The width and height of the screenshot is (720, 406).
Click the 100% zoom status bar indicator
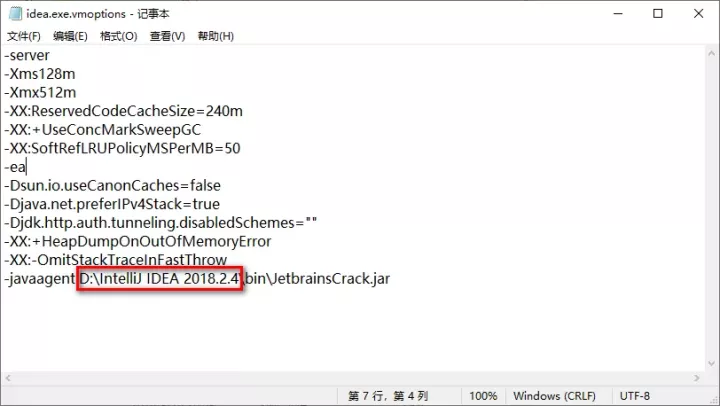pyautogui.click(x=483, y=396)
